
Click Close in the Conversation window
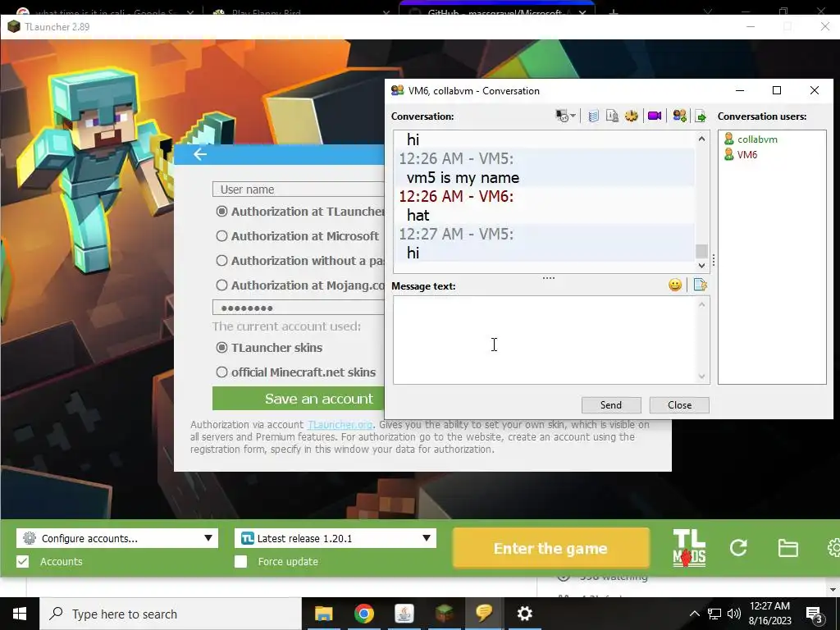click(679, 405)
